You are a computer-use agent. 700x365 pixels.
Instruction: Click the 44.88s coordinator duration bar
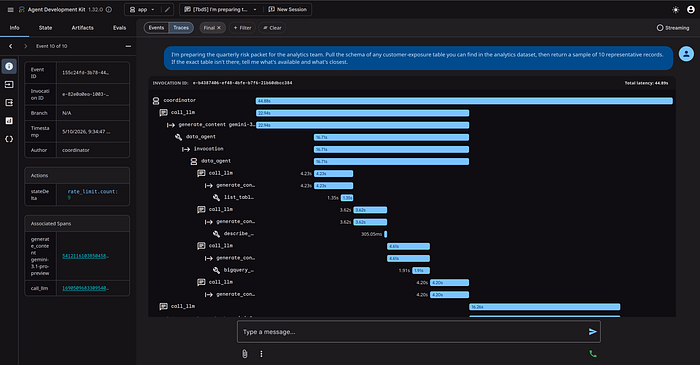(x=464, y=101)
